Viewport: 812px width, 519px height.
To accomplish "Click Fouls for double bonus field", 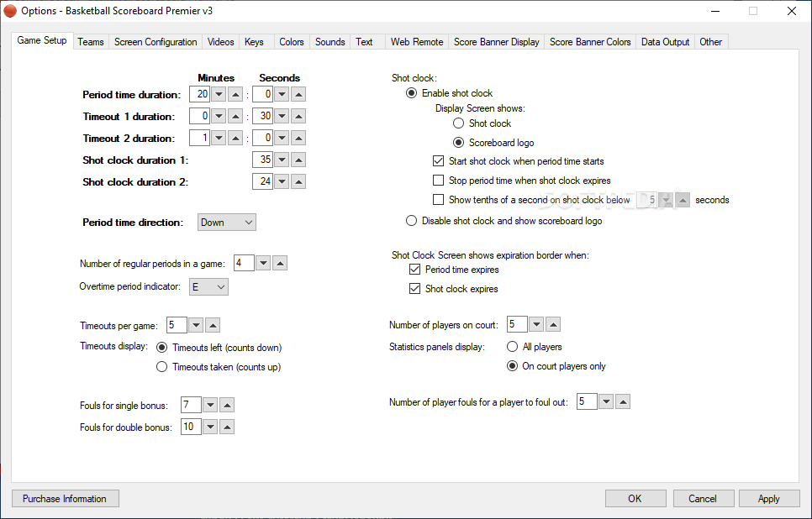I will click(x=191, y=427).
